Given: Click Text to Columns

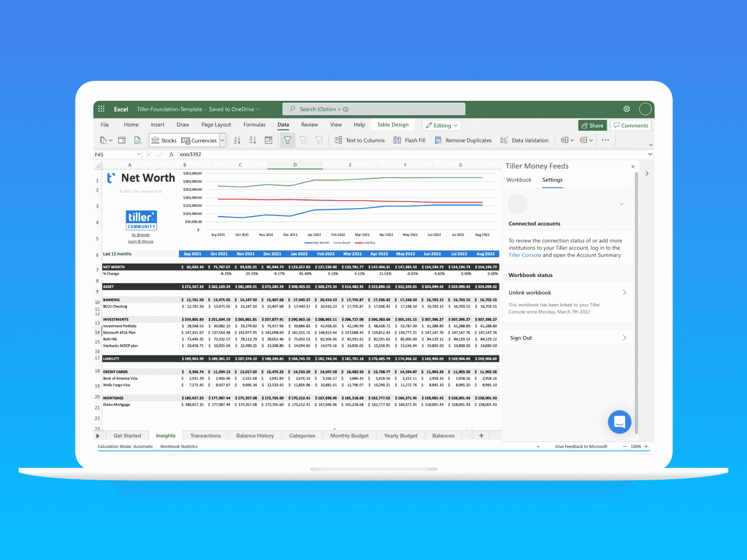Looking at the screenshot, I should point(359,140).
